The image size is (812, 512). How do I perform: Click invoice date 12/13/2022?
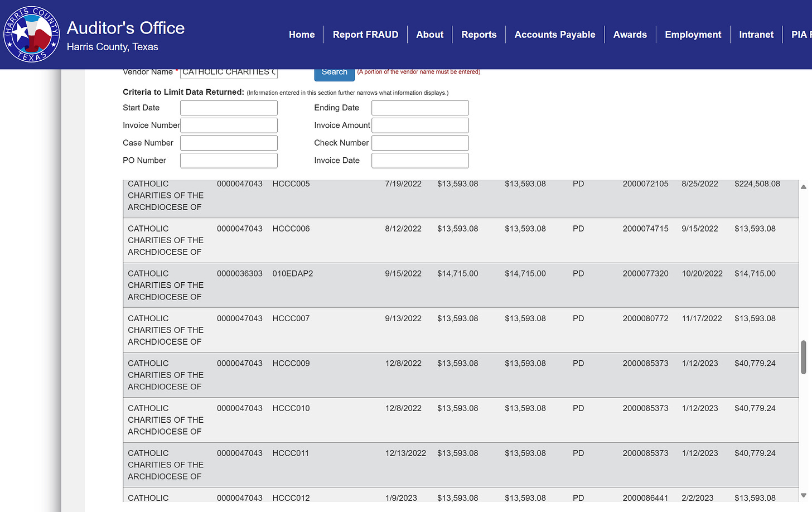point(405,453)
